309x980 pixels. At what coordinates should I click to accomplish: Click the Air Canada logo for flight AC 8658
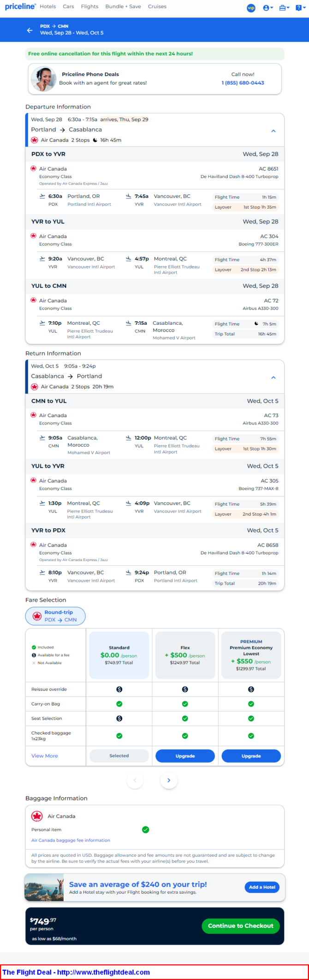coord(34,545)
